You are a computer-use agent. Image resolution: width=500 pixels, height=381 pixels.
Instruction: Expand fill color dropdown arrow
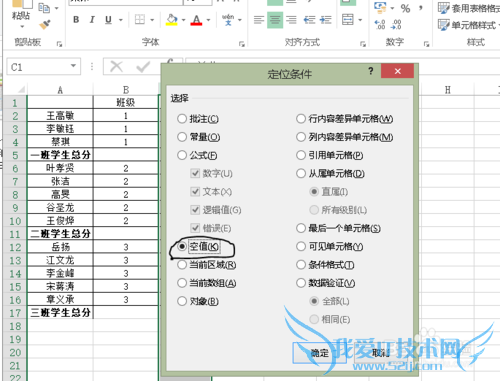[x=183, y=20]
